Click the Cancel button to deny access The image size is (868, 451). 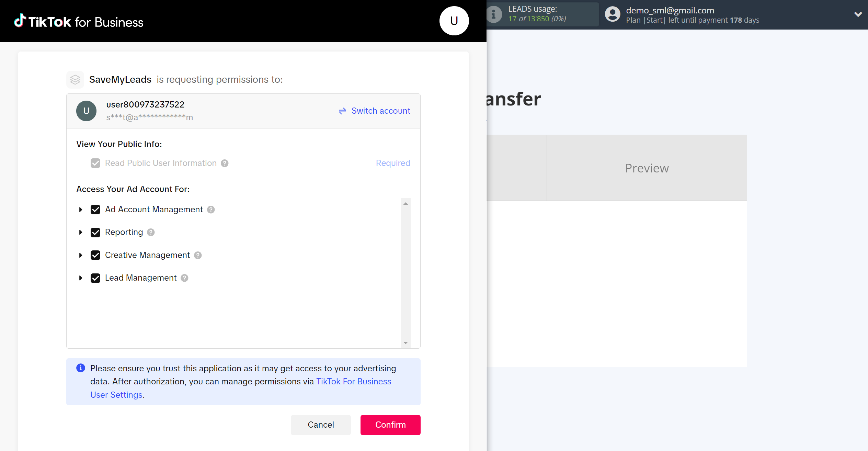click(x=321, y=425)
